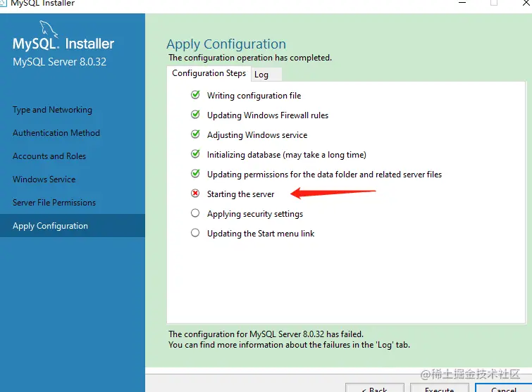This screenshot has width=532, height=392.
Task: Click the MySQL Installer title bar icon
Action: coord(3,3)
